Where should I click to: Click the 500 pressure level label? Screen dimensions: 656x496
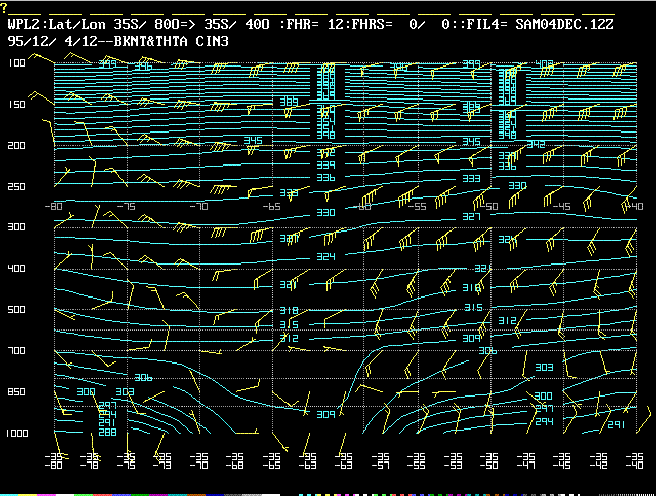[x=17, y=309]
